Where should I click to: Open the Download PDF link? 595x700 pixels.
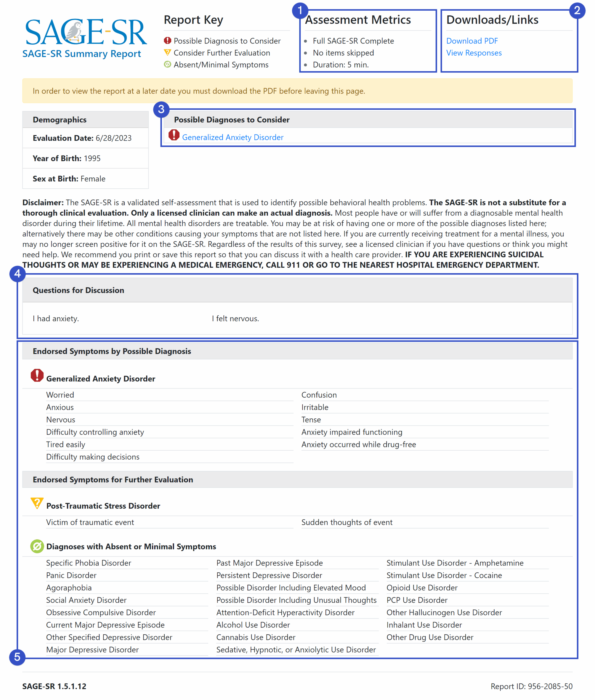pyautogui.click(x=472, y=41)
